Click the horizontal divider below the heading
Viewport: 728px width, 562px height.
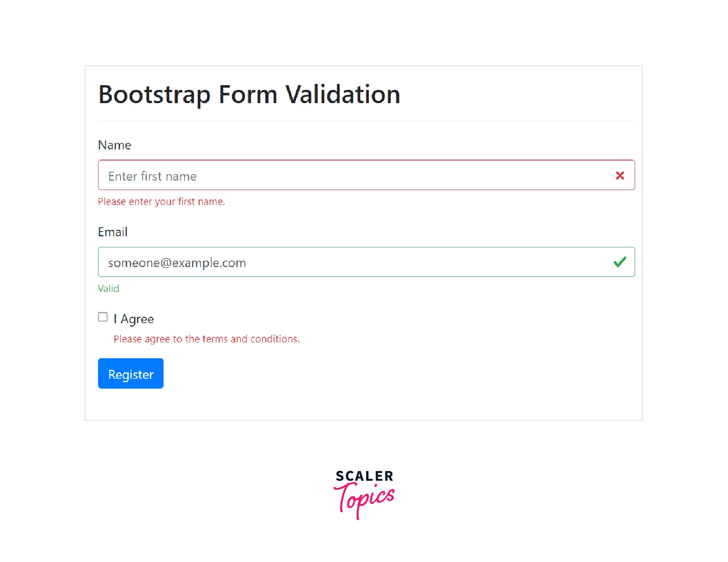tap(366, 122)
